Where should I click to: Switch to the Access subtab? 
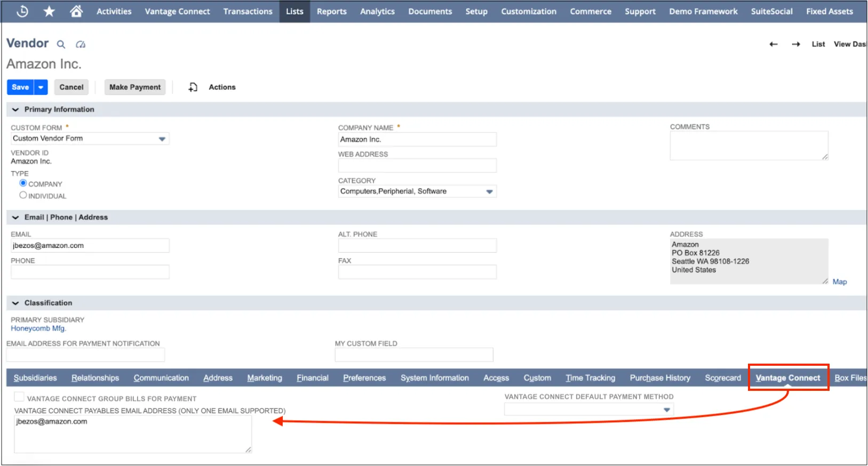pyautogui.click(x=496, y=377)
